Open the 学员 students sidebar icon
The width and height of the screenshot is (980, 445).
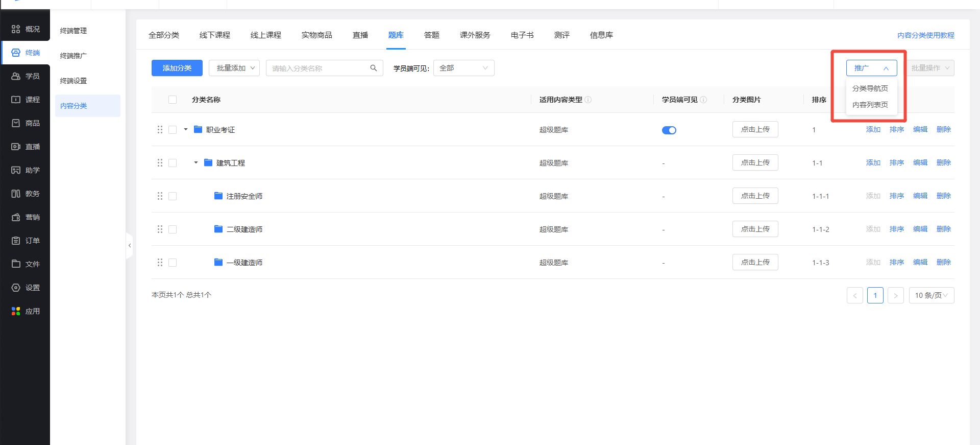16,76
